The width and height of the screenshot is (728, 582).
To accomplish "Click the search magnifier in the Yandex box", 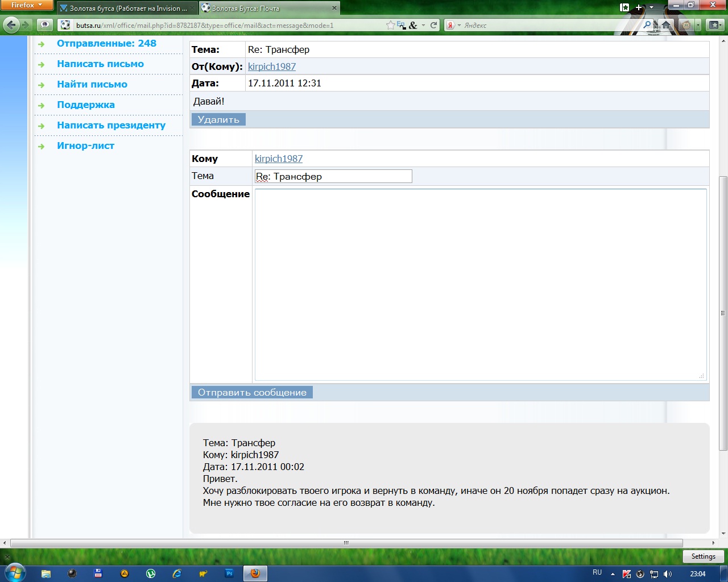I will [647, 25].
